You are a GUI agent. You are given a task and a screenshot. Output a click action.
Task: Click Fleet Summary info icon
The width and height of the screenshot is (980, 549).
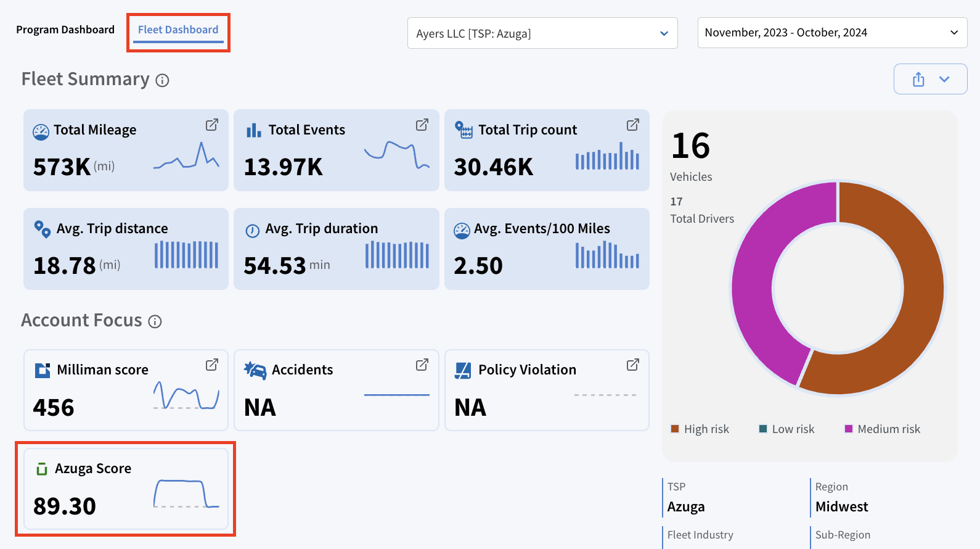(162, 80)
